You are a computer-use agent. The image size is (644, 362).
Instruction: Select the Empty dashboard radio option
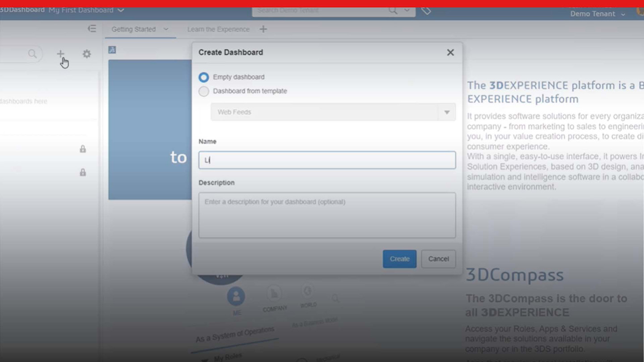pos(204,77)
